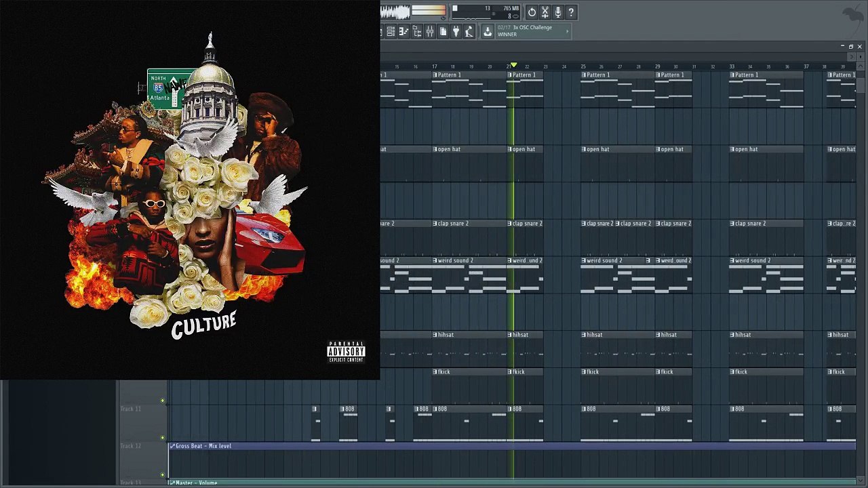
Task: Open the audio editor scissors icon
Action: [x=545, y=12]
